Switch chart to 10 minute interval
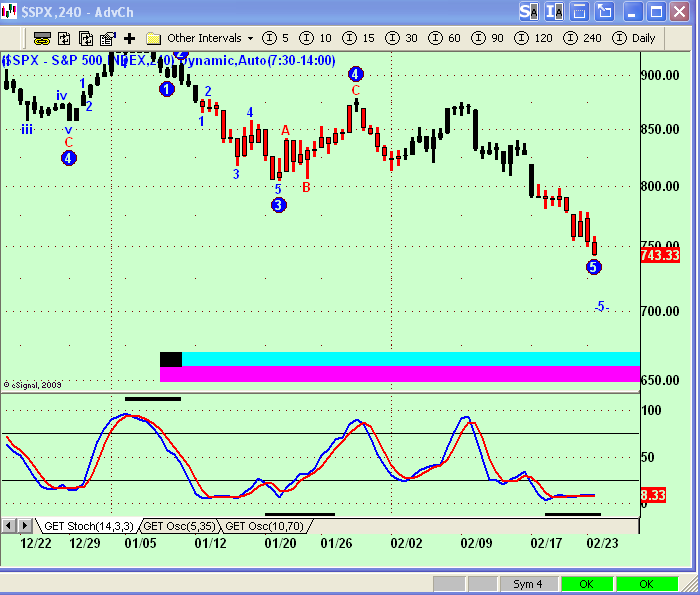This screenshot has height=595, width=700. (315, 38)
